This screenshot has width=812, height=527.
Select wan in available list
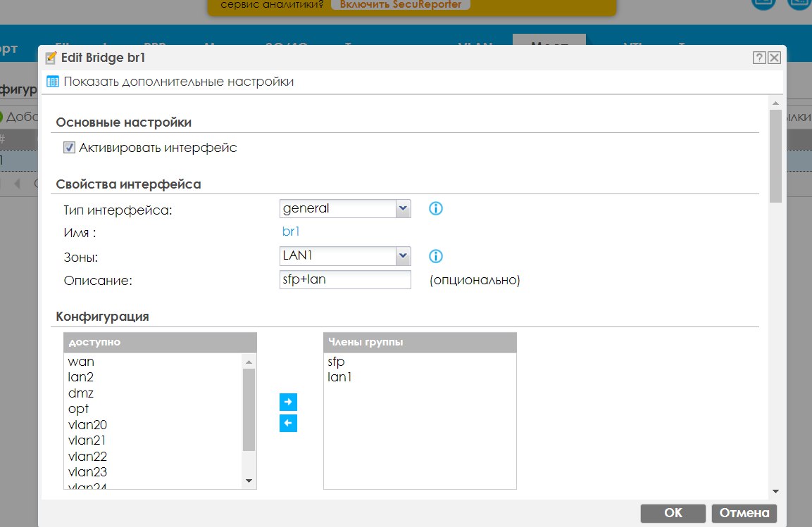[x=81, y=362]
